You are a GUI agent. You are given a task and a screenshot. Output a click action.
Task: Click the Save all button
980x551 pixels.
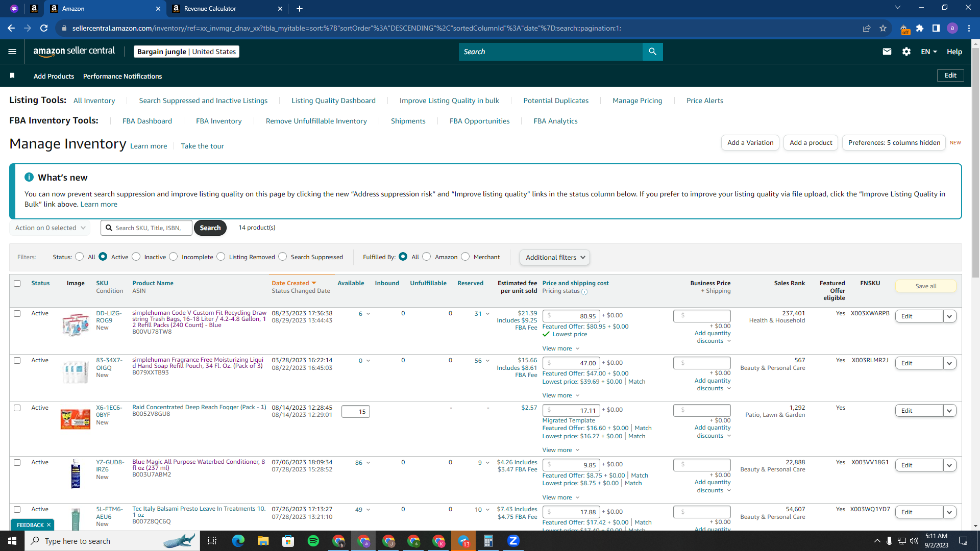coord(926,286)
